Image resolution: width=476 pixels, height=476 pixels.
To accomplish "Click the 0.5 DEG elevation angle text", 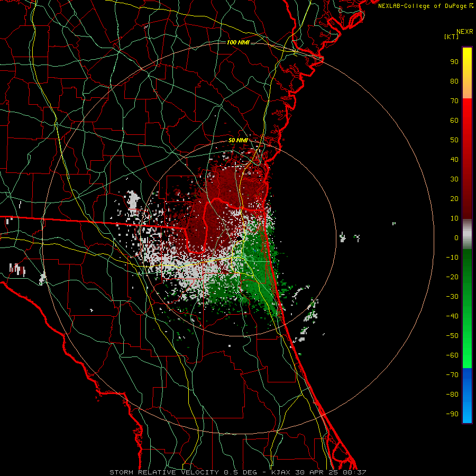I will coord(240,472).
